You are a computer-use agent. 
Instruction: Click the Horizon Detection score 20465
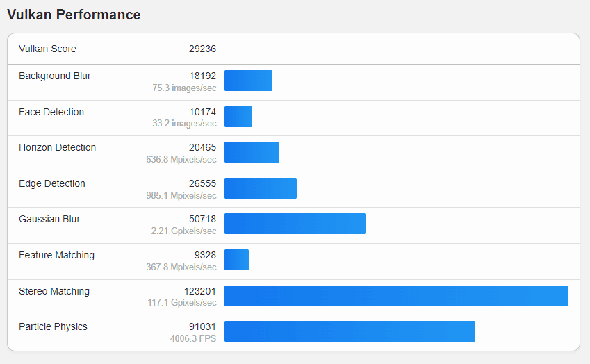pos(202,147)
